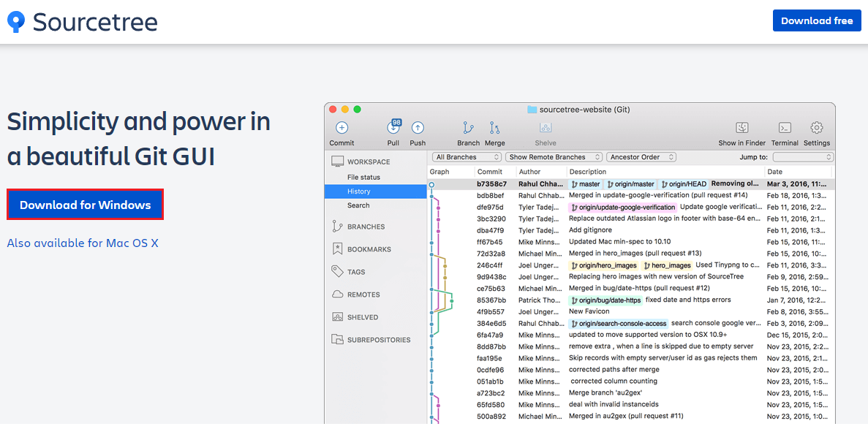Click the Tags sidebar icon

coord(336,272)
